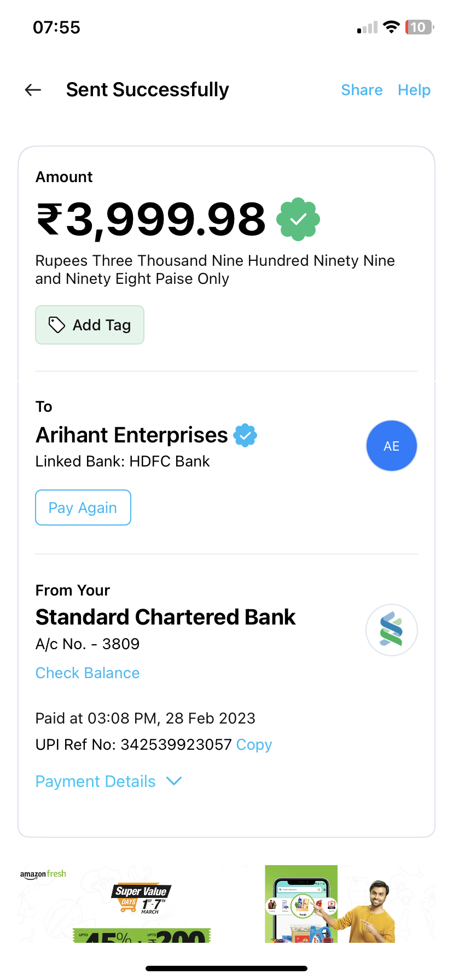Tap the blue verified badge beside Arihant Enterprises
Screen dimensions: 453x980
click(x=245, y=436)
